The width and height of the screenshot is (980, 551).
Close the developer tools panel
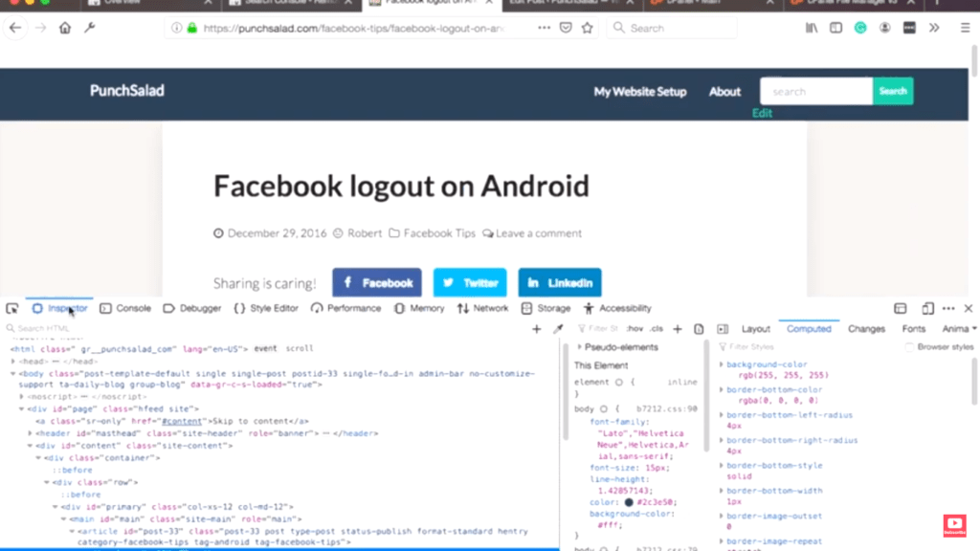point(969,308)
